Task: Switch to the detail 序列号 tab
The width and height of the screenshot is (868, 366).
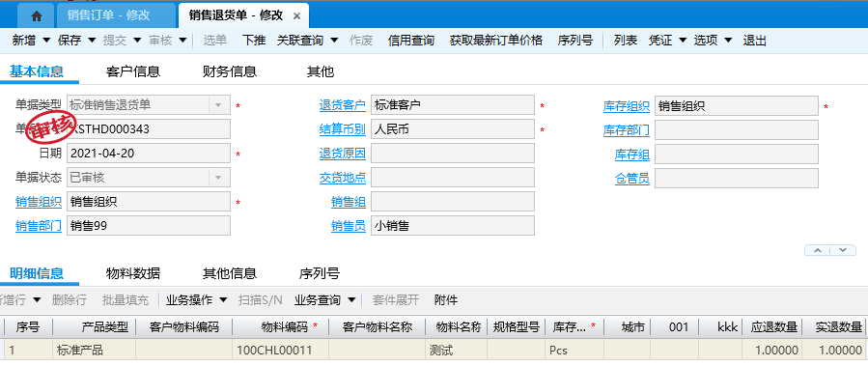Action: point(320,273)
